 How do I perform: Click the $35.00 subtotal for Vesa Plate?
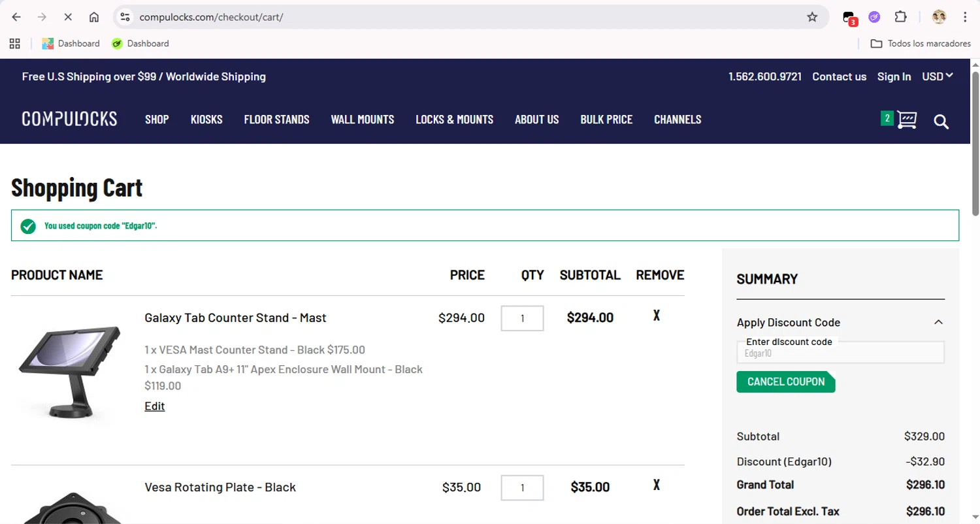(590, 487)
